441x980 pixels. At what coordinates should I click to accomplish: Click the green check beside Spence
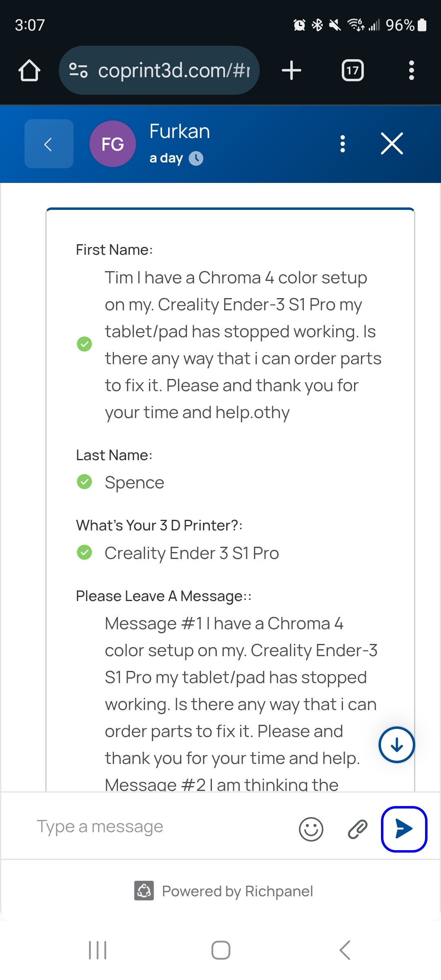85,482
